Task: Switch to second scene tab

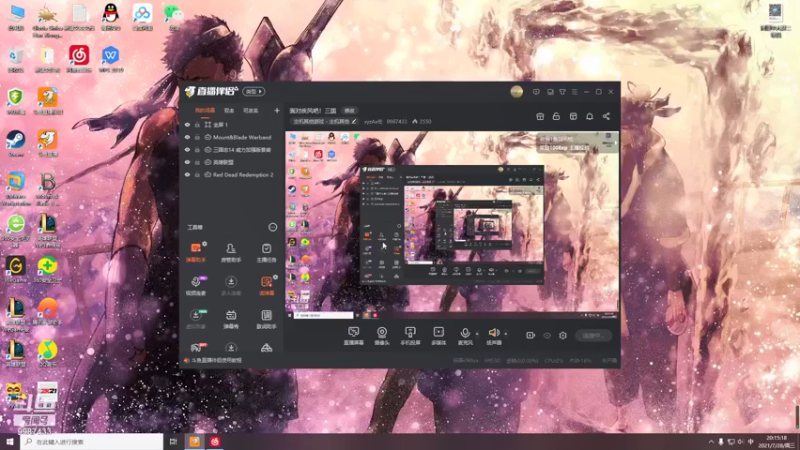Action: coord(229,110)
